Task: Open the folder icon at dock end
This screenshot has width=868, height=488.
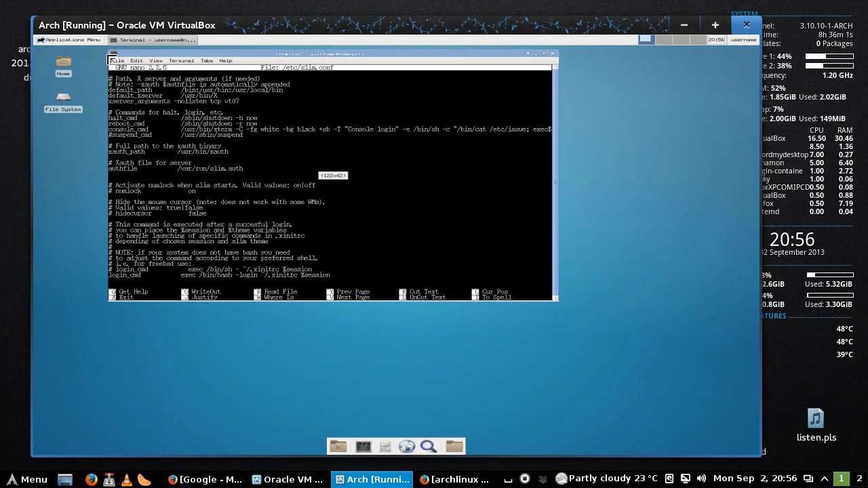Action: click(x=454, y=446)
